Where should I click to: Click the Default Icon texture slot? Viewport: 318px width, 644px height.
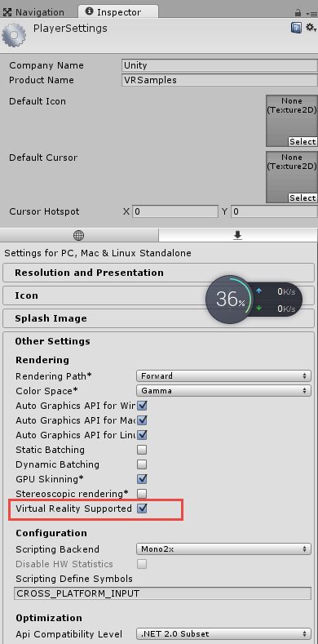pos(292,121)
